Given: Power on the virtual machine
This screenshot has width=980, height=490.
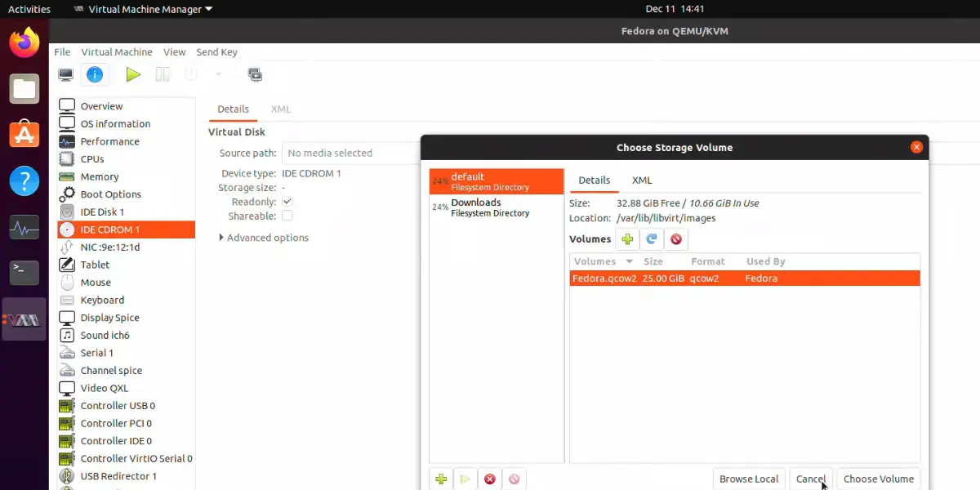Looking at the screenshot, I should [133, 74].
